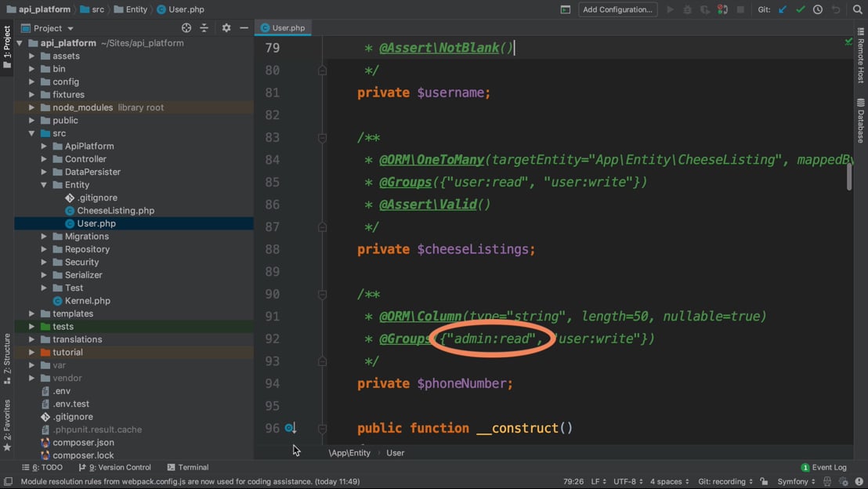Open Git history clock icon
The height and width of the screenshot is (489, 868).
[x=818, y=9]
